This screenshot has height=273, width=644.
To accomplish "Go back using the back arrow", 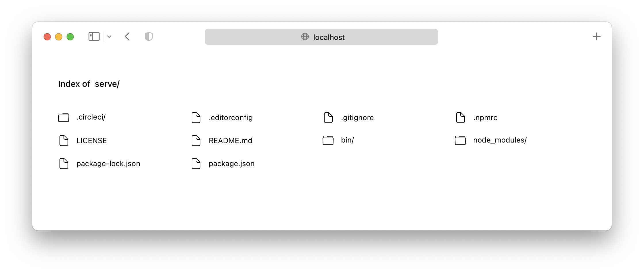I will point(127,36).
